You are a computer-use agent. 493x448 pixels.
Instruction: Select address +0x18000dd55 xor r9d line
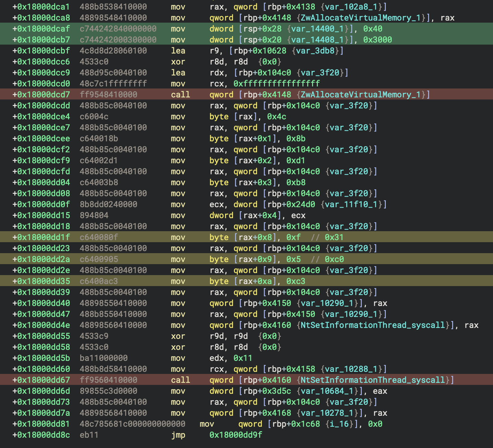41,336
